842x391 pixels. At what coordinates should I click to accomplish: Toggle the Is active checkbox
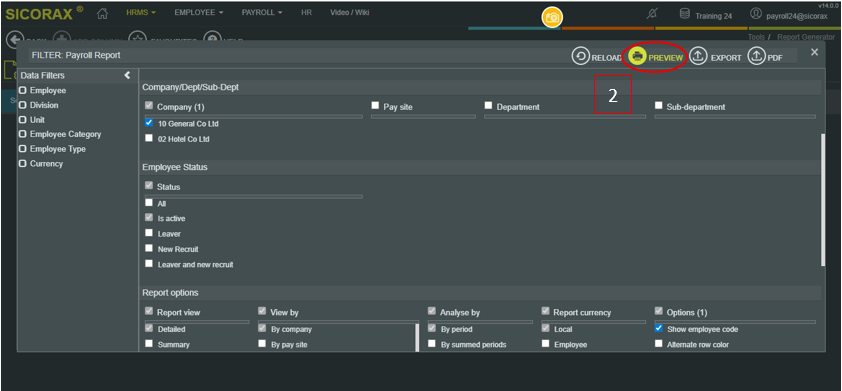coord(149,218)
